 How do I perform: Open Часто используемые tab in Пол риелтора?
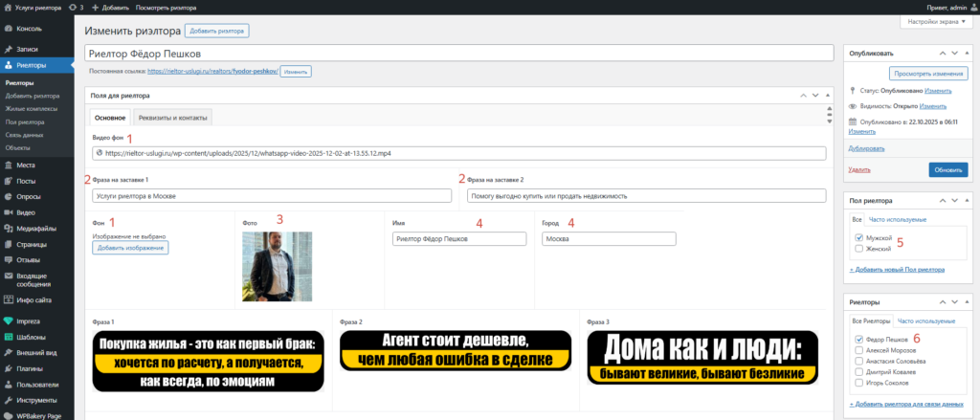[900, 219]
